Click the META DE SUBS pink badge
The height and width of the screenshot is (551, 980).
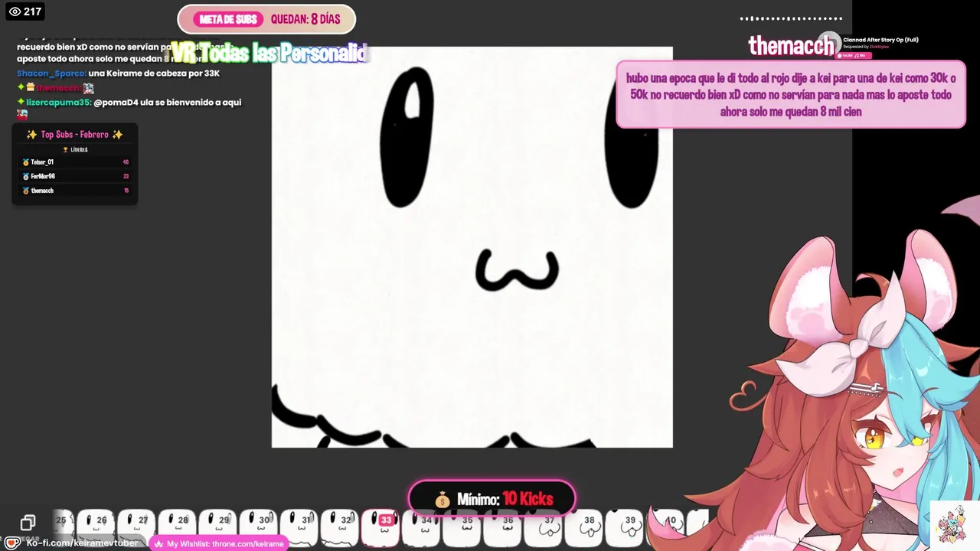[x=227, y=19]
